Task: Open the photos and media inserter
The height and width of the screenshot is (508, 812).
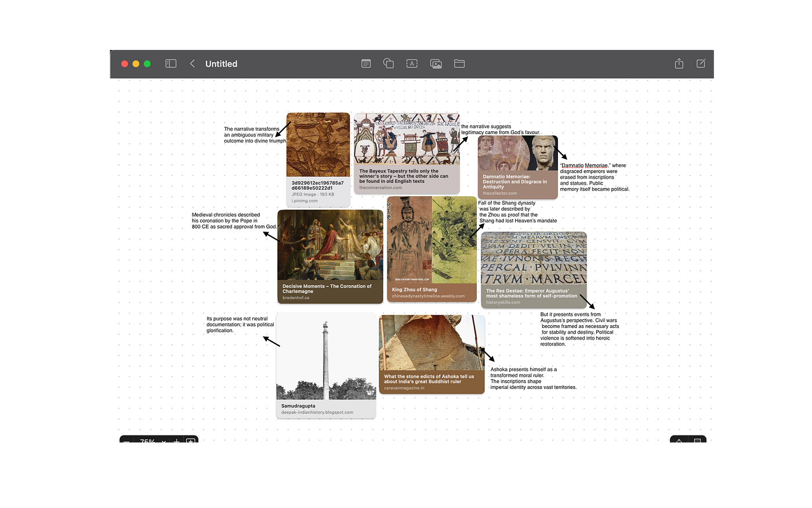Action: [436, 64]
